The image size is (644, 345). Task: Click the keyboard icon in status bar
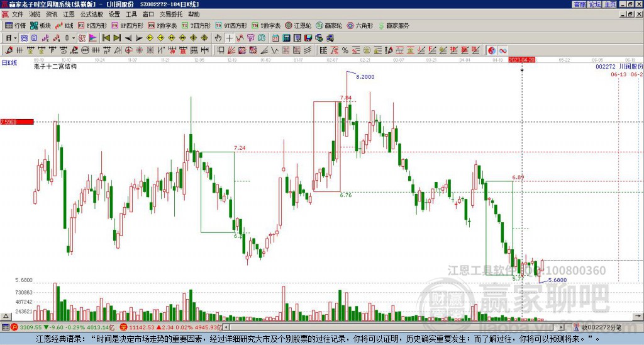coord(5,327)
